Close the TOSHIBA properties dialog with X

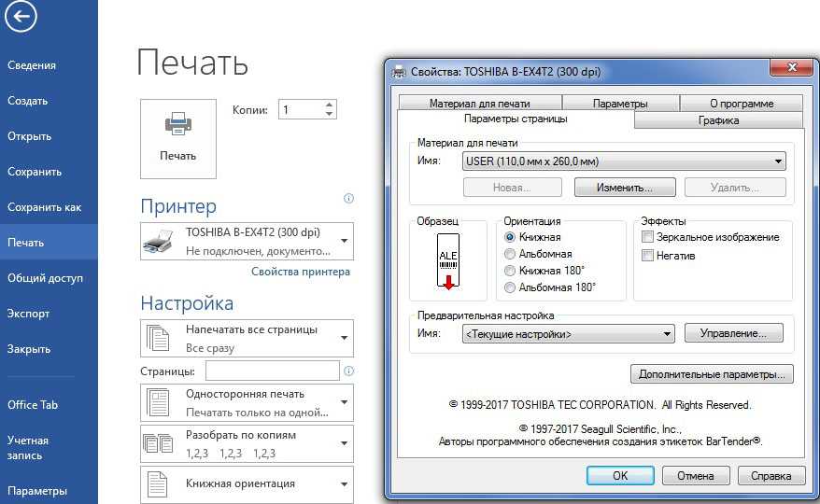(x=791, y=67)
